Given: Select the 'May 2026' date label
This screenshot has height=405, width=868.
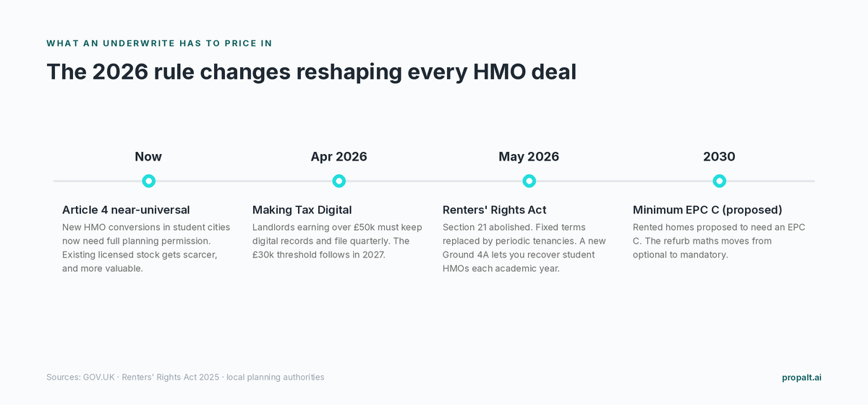Looking at the screenshot, I should (529, 157).
